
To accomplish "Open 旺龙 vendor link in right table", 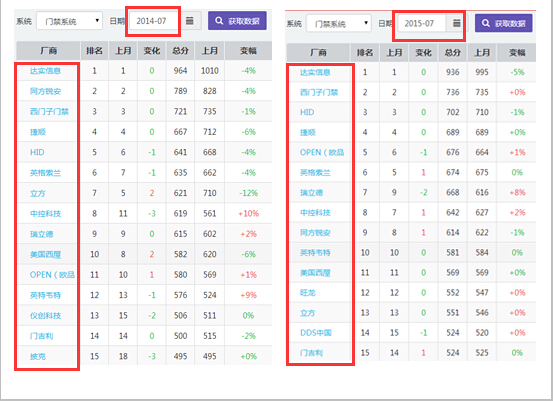I will (x=308, y=293).
